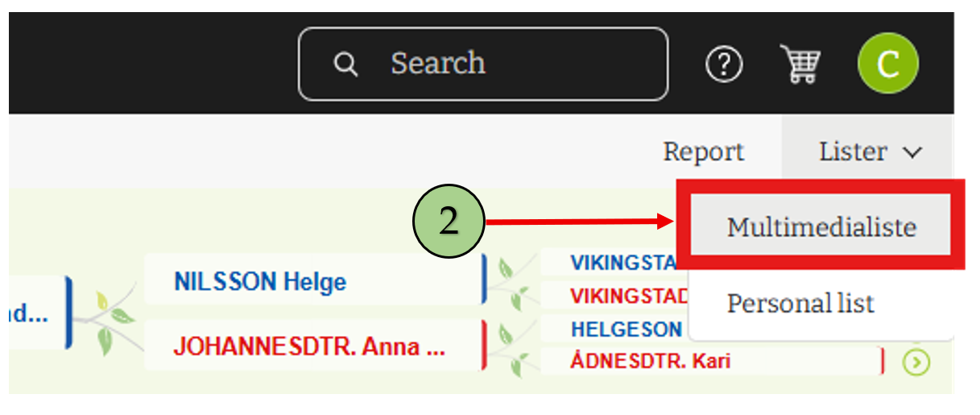Choose Personal list menu entry
Viewport: 980px width, 415px height.
pyautogui.click(x=800, y=303)
